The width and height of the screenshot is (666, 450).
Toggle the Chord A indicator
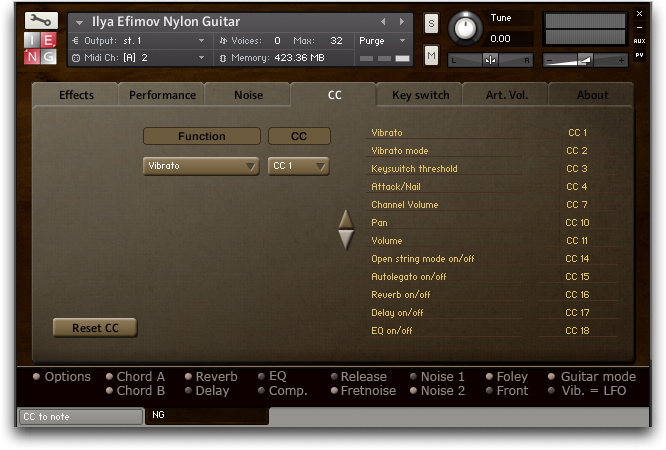click(109, 376)
